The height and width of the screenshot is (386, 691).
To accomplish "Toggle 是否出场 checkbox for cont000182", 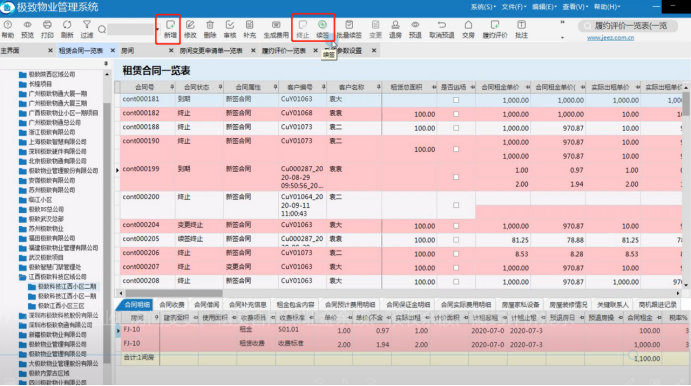I will (x=456, y=114).
